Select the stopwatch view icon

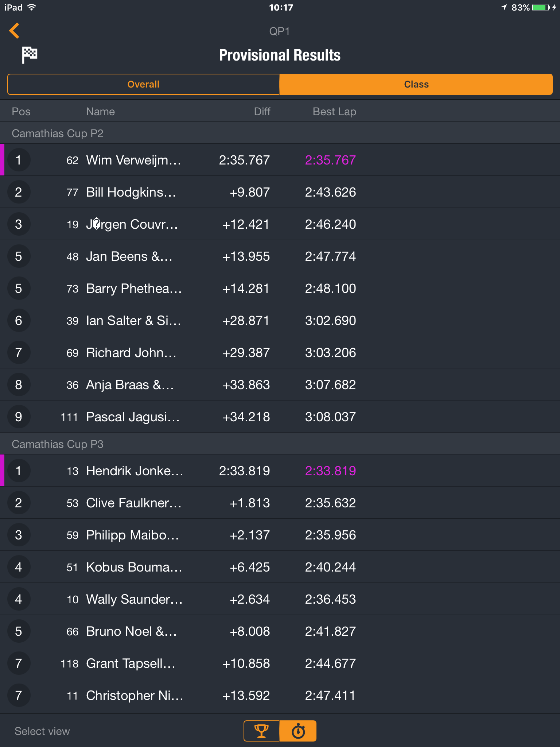coord(298,731)
